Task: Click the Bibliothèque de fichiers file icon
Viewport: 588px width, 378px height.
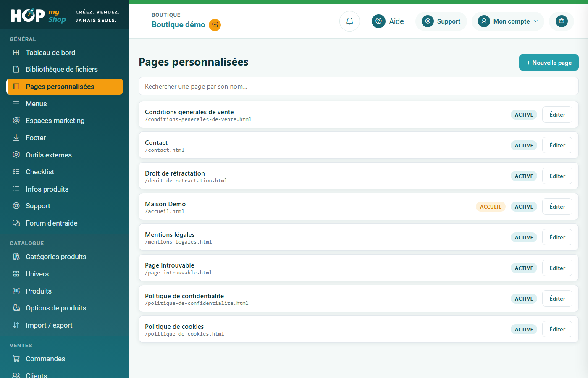Action: tap(16, 69)
